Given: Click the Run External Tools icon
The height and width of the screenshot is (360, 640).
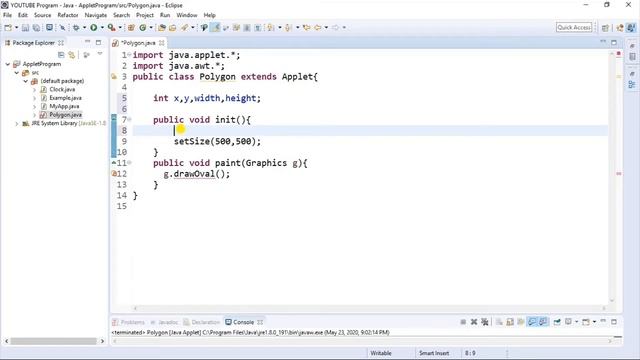Looking at the screenshot, I should pyautogui.click(x=111, y=27).
